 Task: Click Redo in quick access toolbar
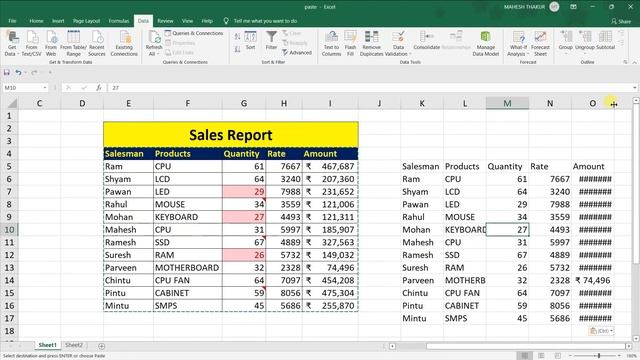click(x=34, y=73)
